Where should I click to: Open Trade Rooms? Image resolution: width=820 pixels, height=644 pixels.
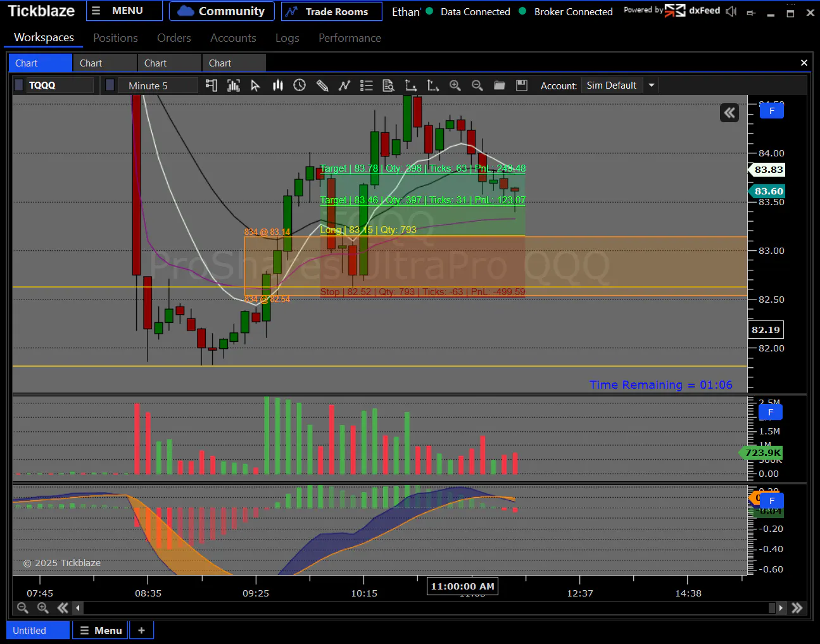[331, 11]
